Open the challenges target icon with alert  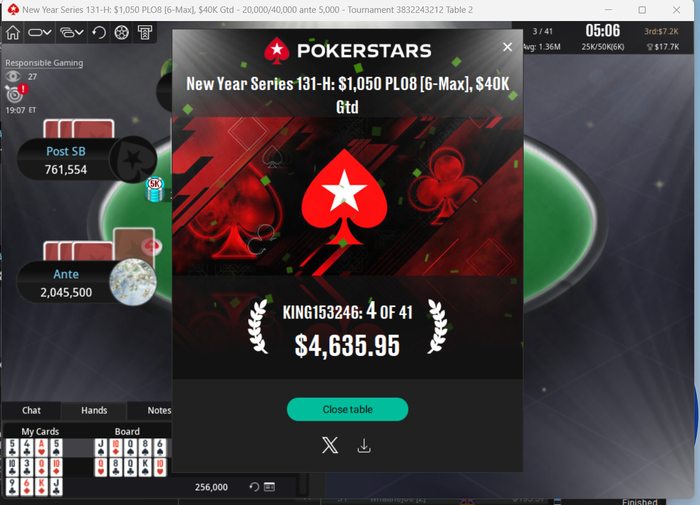pyautogui.click(x=16, y=93)
